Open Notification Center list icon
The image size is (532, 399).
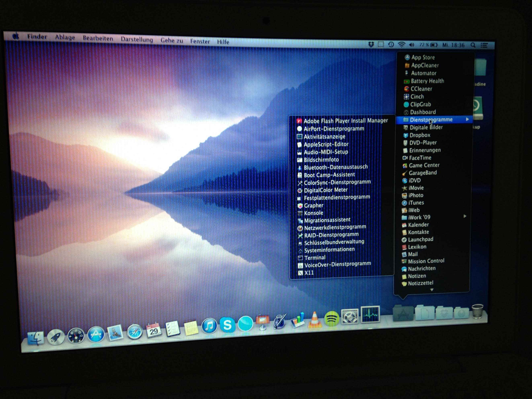(484, 45)
